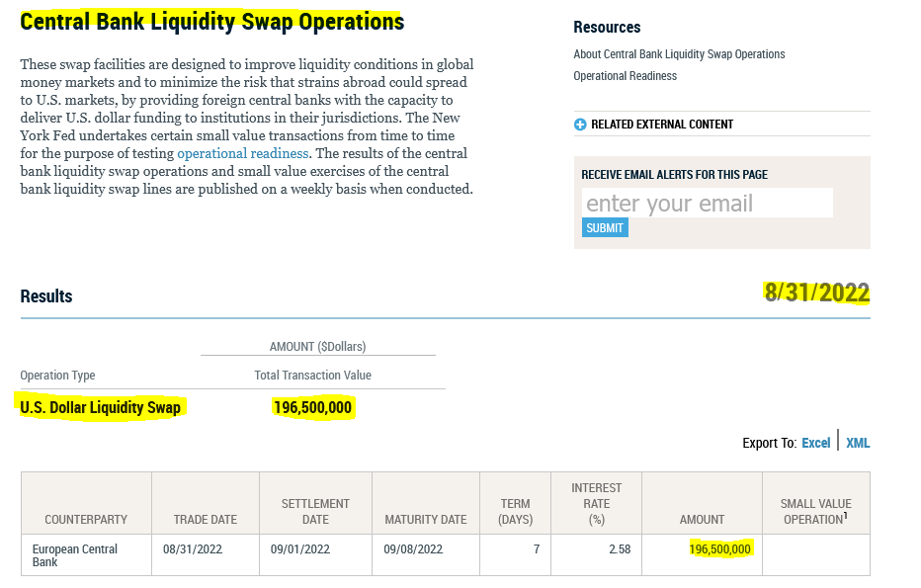Click the 8/31/2022 date label
The width and height of the screenshot is (921, 588).
816,293
